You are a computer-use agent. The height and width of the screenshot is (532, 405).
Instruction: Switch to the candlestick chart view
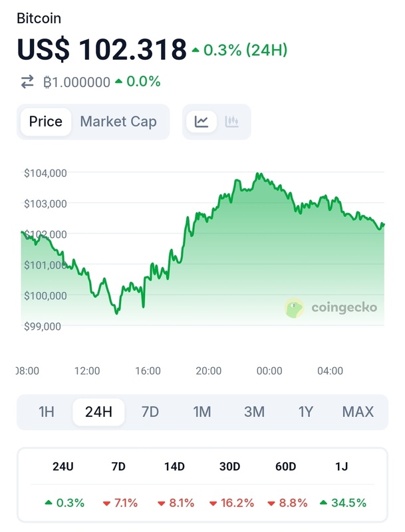[x=231, y=122]
